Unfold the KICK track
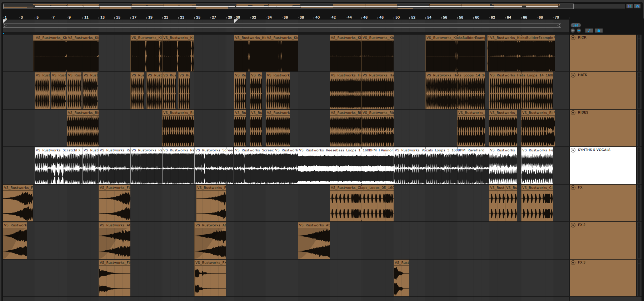 573,37
